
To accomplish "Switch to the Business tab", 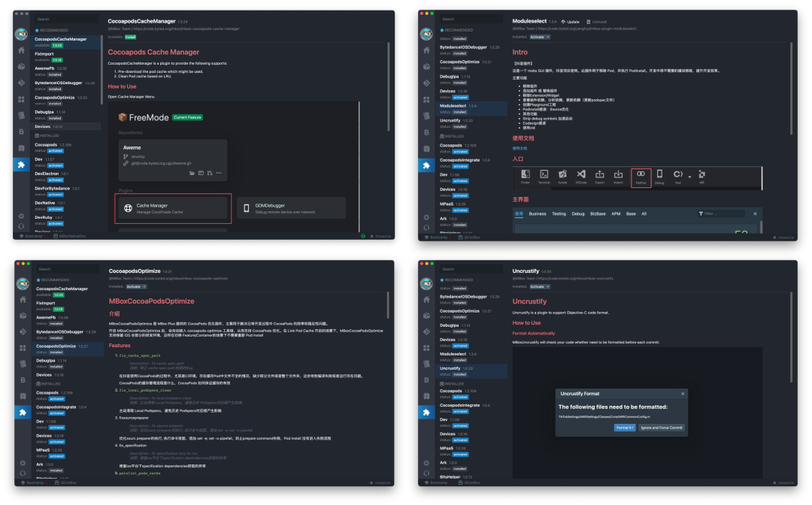I will (537, 213).
